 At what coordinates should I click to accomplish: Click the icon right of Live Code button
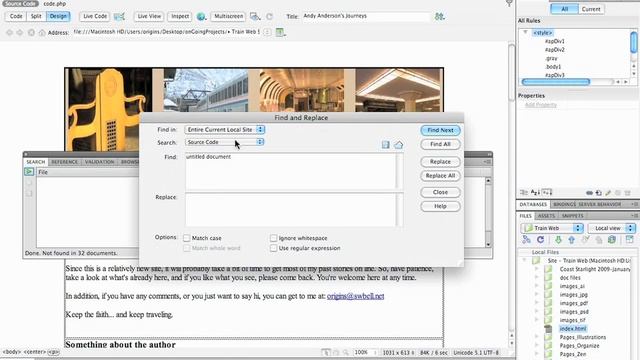click(119, 16)
